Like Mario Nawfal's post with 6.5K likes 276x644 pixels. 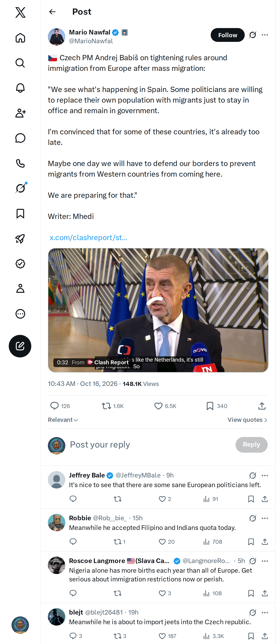coord(165,406)
